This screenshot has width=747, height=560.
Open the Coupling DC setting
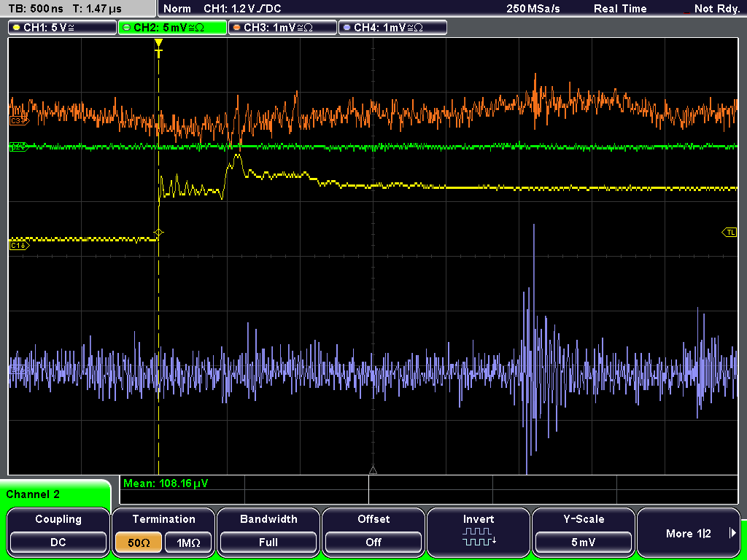click(58, 542)
